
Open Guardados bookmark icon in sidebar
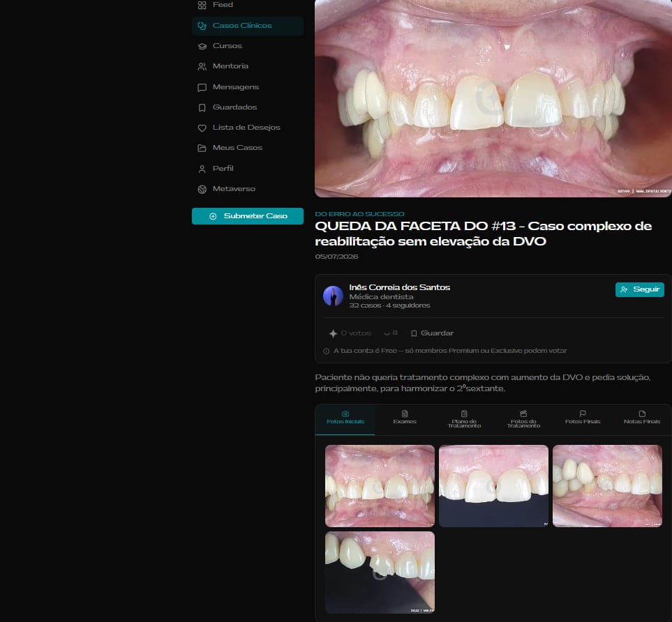tap(202, 107)
